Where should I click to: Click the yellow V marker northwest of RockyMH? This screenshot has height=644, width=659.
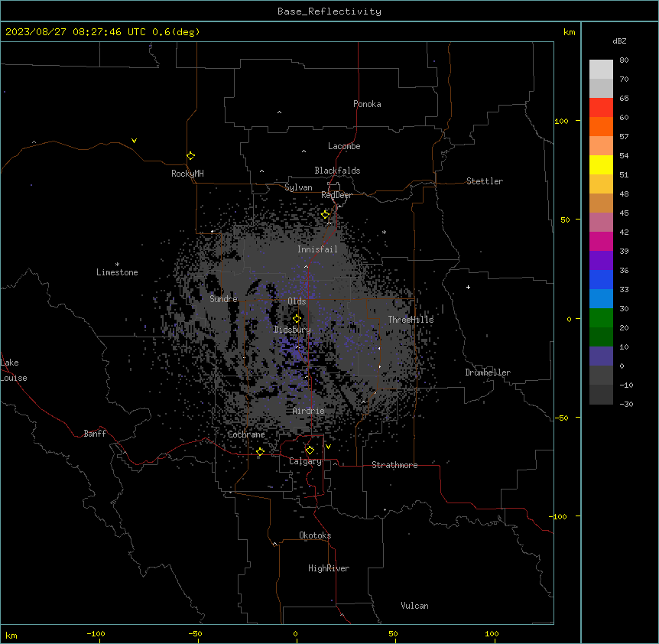(134, 141)
